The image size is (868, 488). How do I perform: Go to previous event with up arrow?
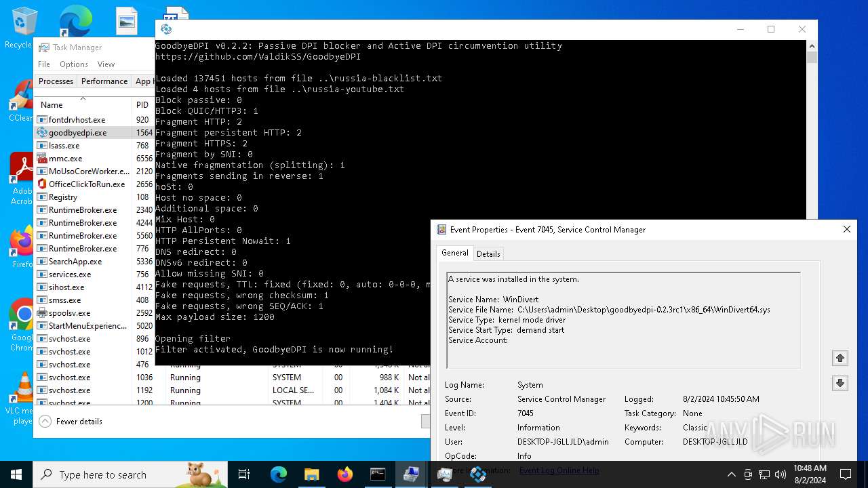[840, 358]
